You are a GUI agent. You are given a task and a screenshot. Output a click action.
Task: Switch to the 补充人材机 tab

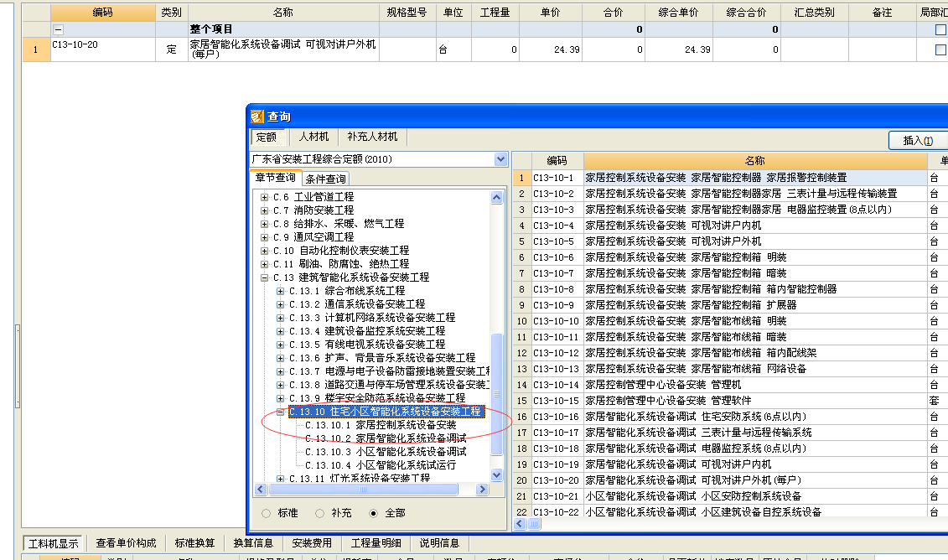tap(372, 137)
